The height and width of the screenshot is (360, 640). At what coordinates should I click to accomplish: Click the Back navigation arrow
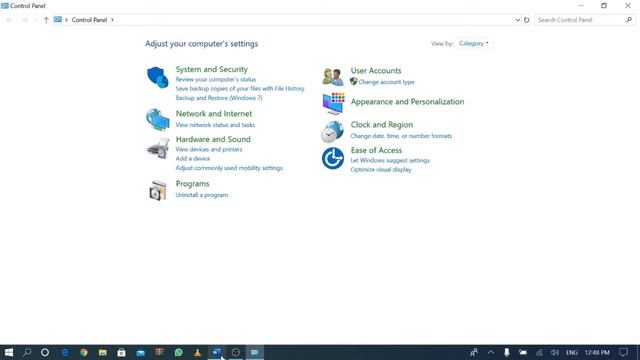[9, 20]
